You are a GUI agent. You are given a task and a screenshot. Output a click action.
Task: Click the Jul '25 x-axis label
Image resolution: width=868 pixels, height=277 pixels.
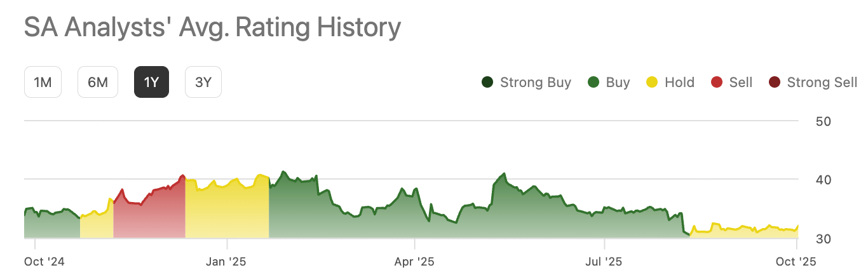pos(604,261)
